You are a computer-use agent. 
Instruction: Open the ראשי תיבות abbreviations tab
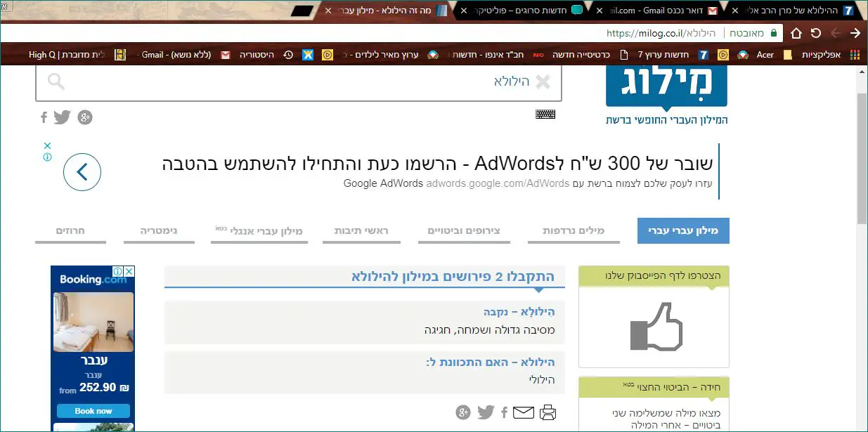(361, 231)
